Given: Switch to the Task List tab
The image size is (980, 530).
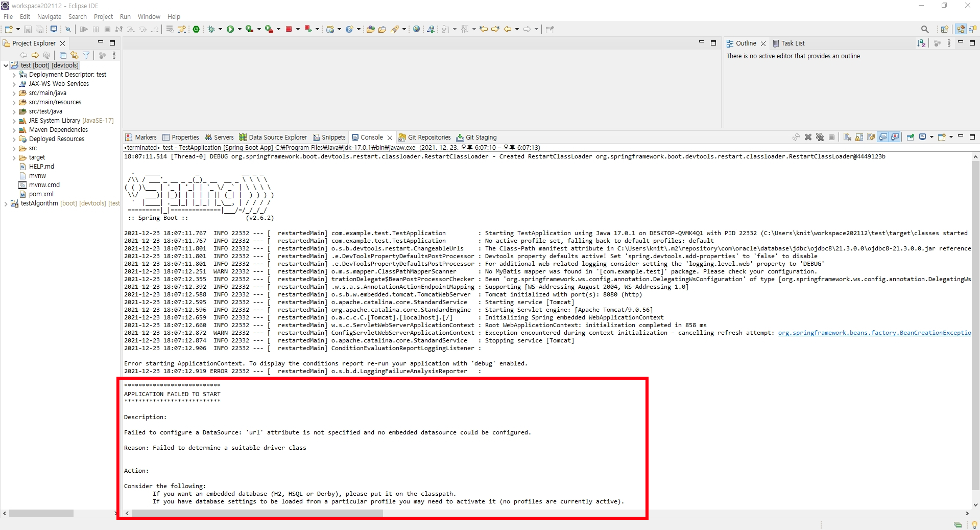Looking at the screenshot, I should point(788,43).
